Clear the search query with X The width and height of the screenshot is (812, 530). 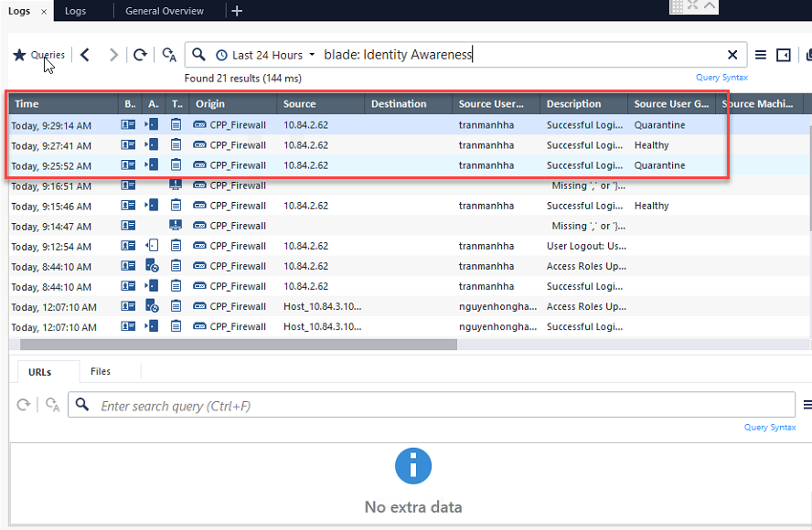(x=732, y=55)
